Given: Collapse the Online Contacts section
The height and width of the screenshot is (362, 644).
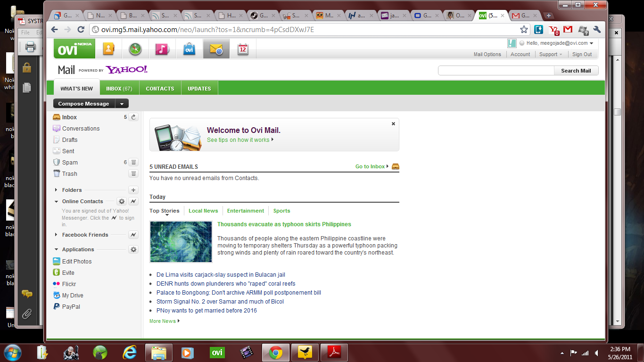Looking at the screenshot, I should [57, 201].
